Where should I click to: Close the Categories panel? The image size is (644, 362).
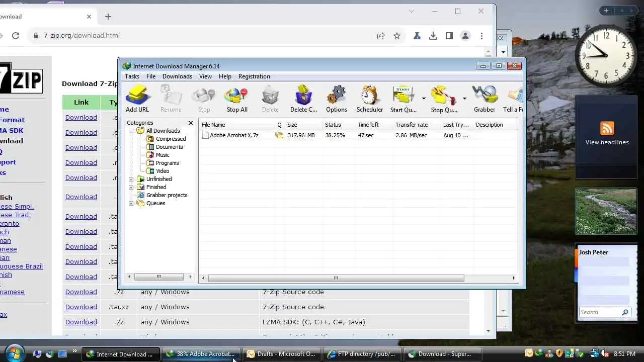pyautogui.click(x=191, y=123)
